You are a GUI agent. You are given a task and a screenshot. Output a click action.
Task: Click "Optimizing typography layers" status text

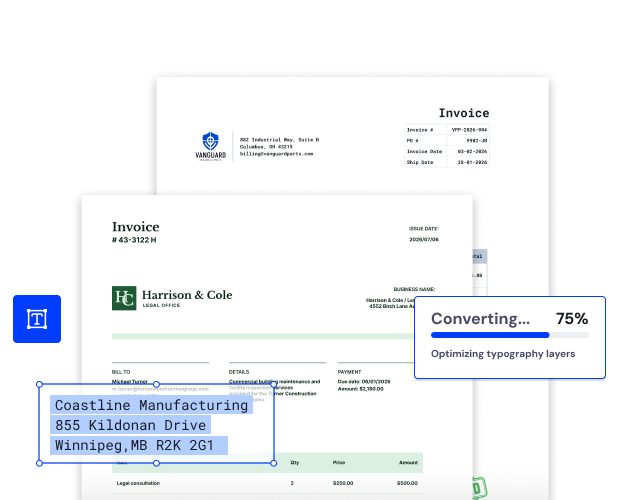point(503,354)
